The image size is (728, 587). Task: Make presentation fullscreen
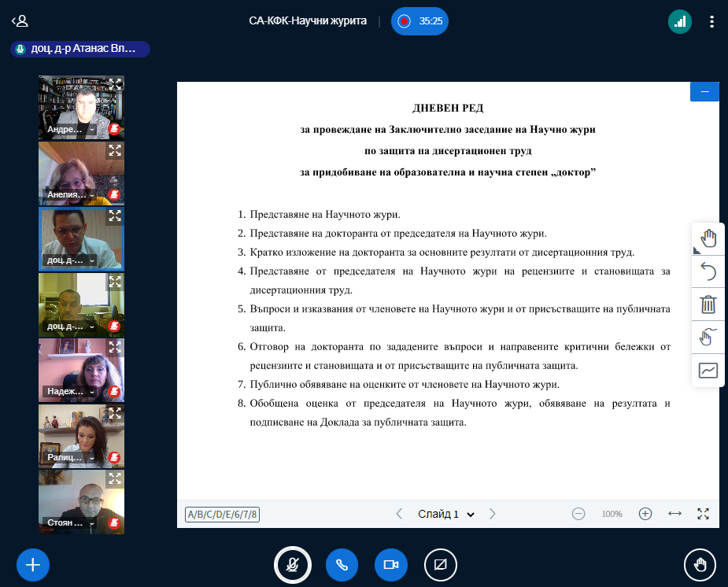point(703,514)
